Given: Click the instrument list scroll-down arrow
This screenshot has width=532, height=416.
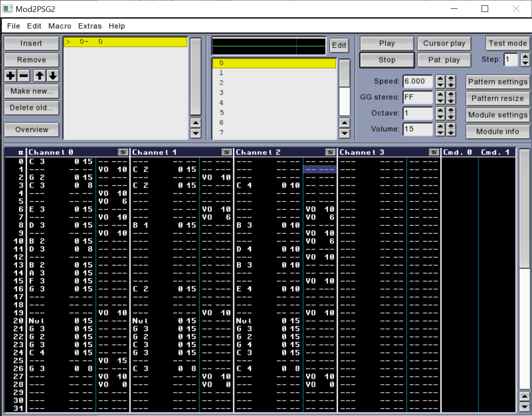Looking at the screenshot, I should click(344, 133).
